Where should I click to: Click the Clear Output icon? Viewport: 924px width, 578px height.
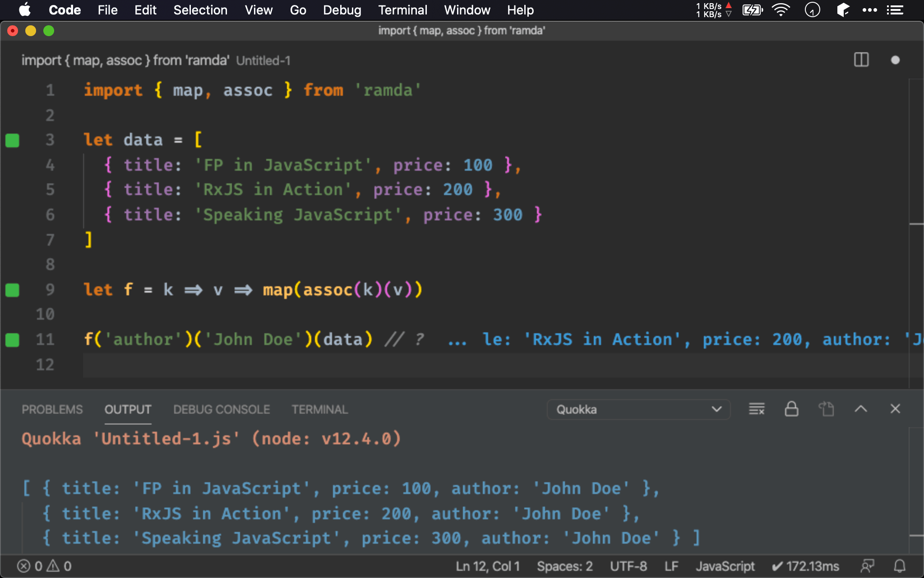(757, 409)
